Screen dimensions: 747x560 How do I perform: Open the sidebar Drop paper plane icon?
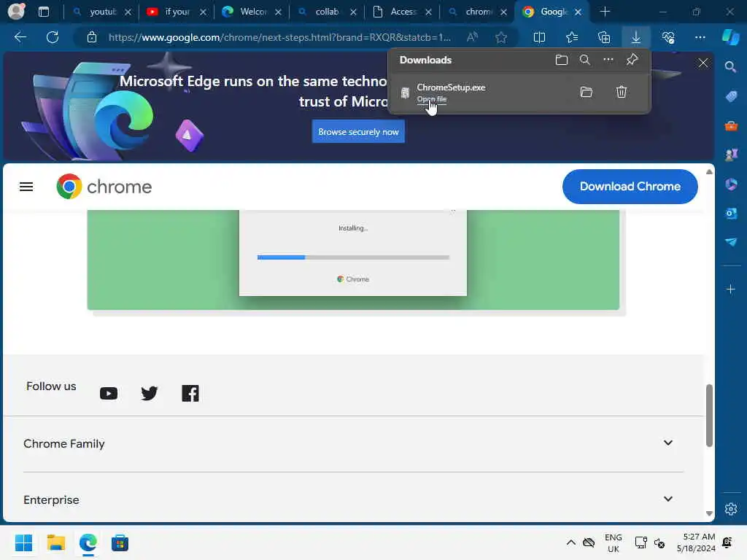(x=731, y=242)
